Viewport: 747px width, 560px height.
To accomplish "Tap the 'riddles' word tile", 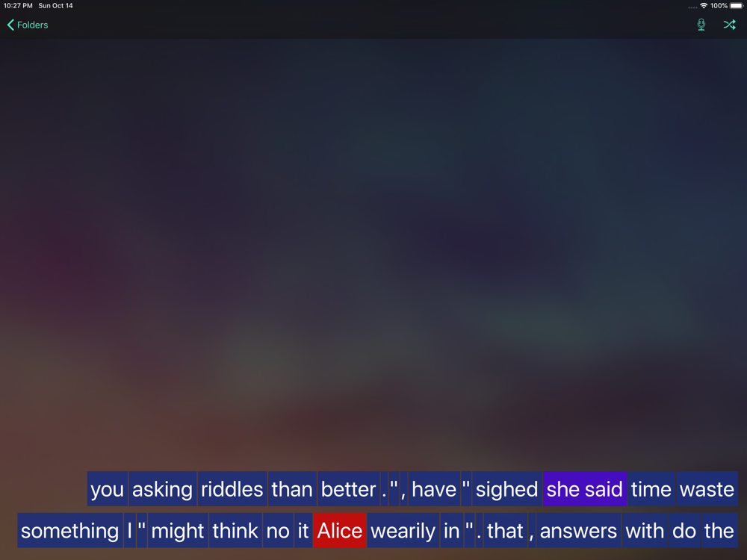I will 232,489.
